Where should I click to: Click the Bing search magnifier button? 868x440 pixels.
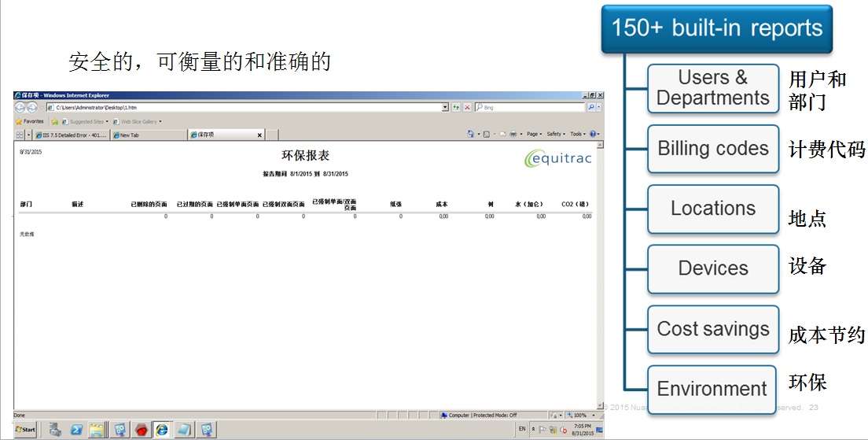coord(591,108)
